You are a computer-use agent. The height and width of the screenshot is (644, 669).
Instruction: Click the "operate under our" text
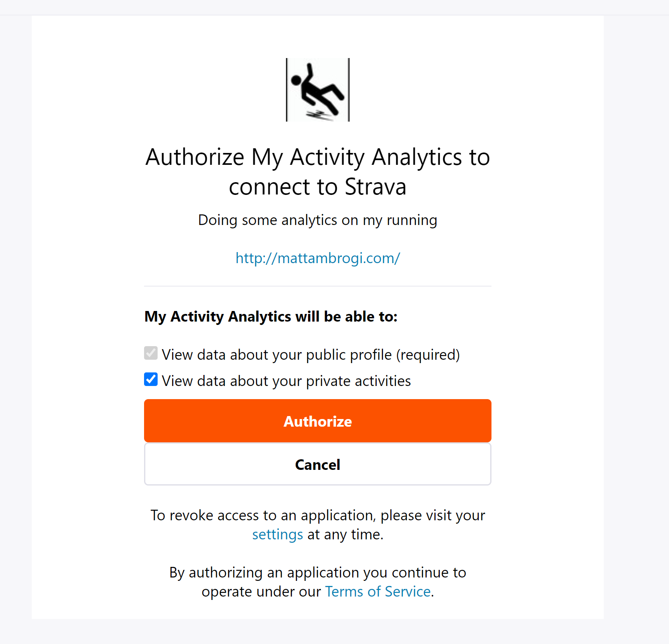point(261,591)
